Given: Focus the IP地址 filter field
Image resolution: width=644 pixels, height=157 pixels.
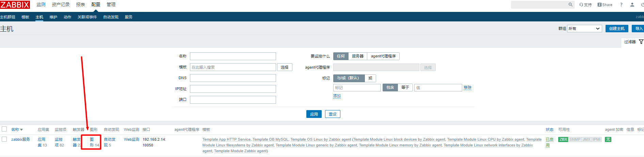Looking at the screenshot, I should tap(233, 89).
